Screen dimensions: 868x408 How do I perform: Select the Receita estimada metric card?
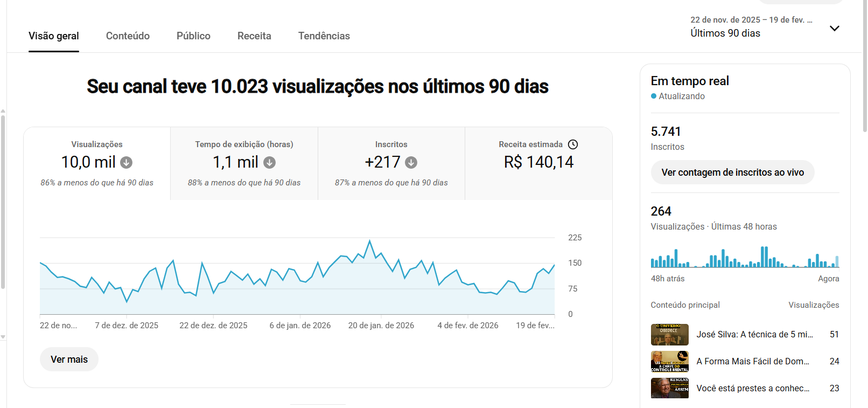(538, 163)
